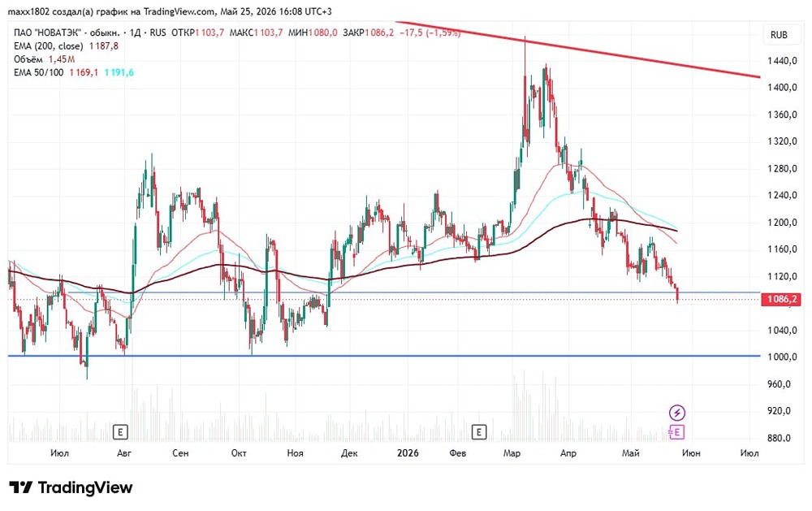Click the February earnings E marker
Viewport: 812px width, 511px height.
[x=479, y=431]
